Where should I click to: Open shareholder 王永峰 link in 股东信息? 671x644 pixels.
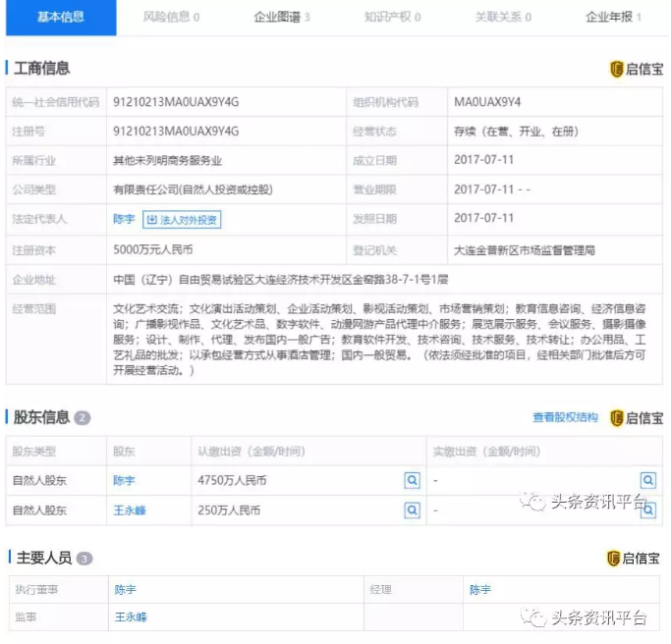(130, 510)
